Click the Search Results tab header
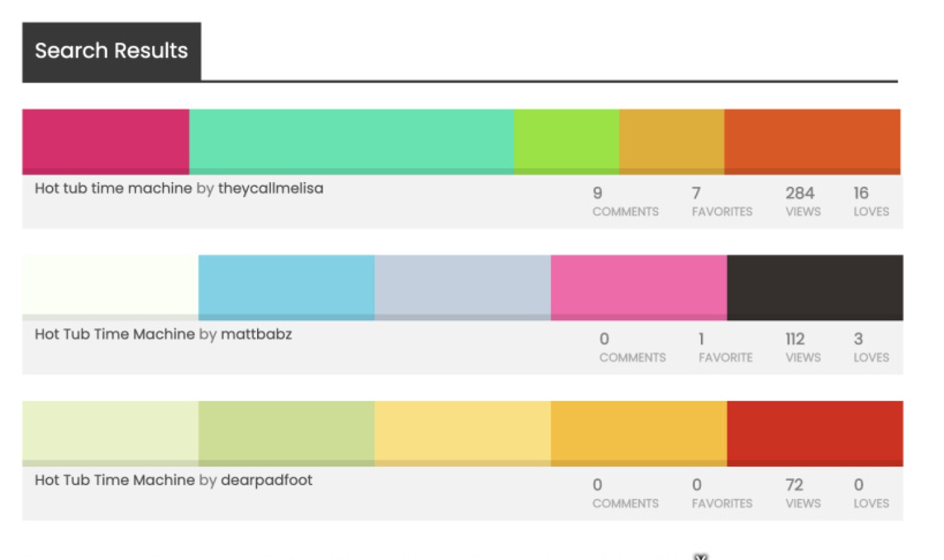Screen dimensions: 944x560 [x=111, y=51]
